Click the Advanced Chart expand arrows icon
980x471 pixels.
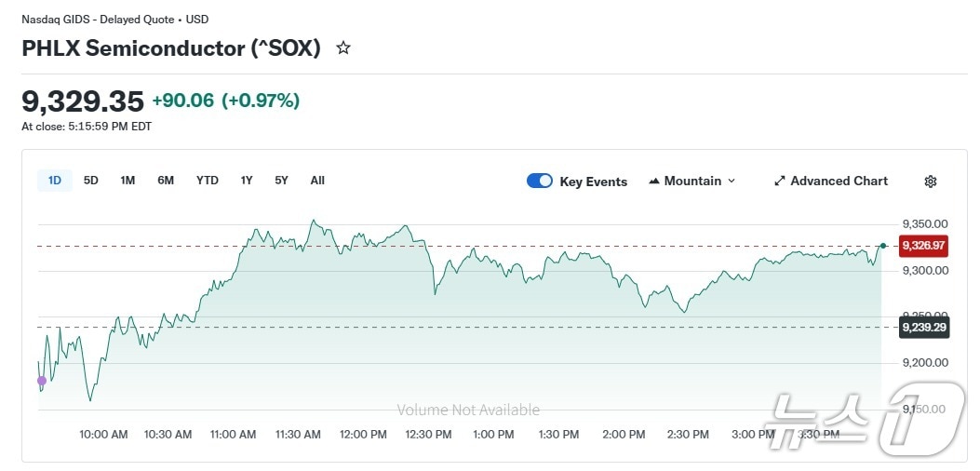coord(780,182)
